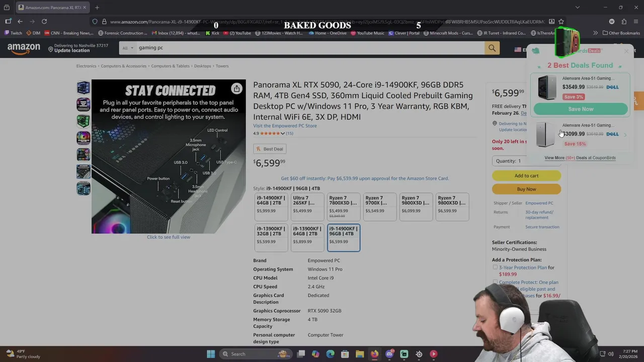Close the CouponBirds deals popup

pyautogui.click(x=626, y=51)
